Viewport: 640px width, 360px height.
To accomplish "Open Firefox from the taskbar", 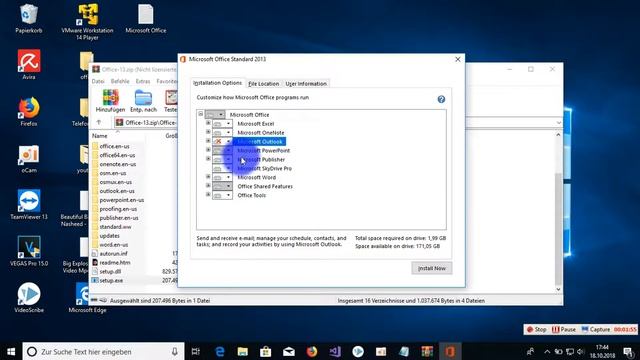I will click(x=312, y=351).
